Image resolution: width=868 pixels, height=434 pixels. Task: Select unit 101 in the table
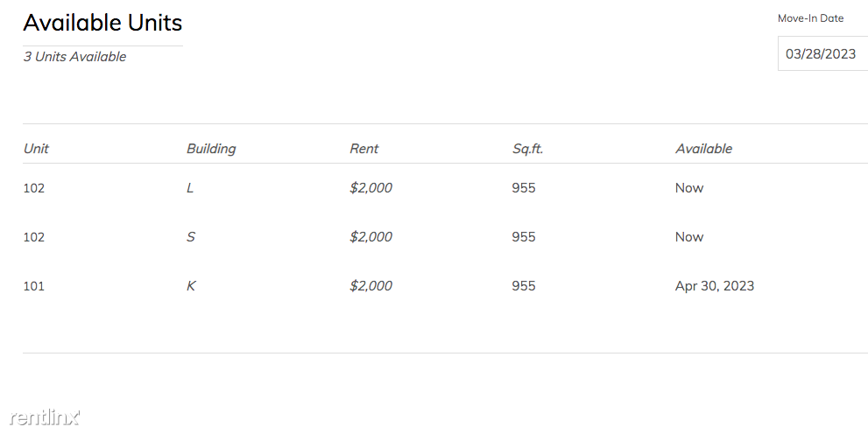34,286
